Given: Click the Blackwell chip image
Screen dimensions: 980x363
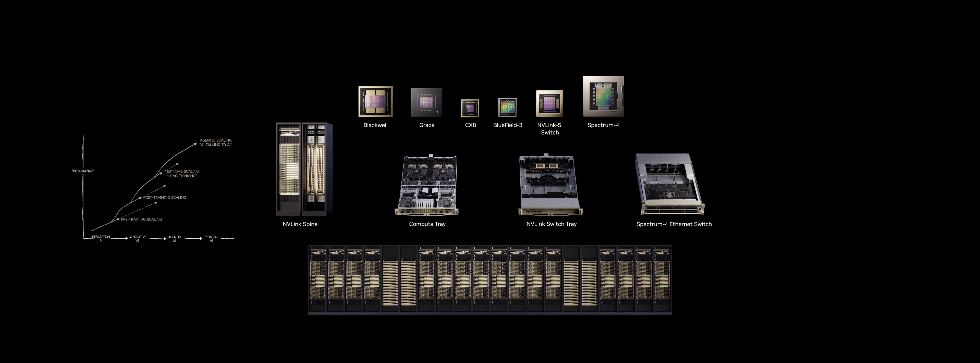Looking at the screenshot, I should point(375,101).
